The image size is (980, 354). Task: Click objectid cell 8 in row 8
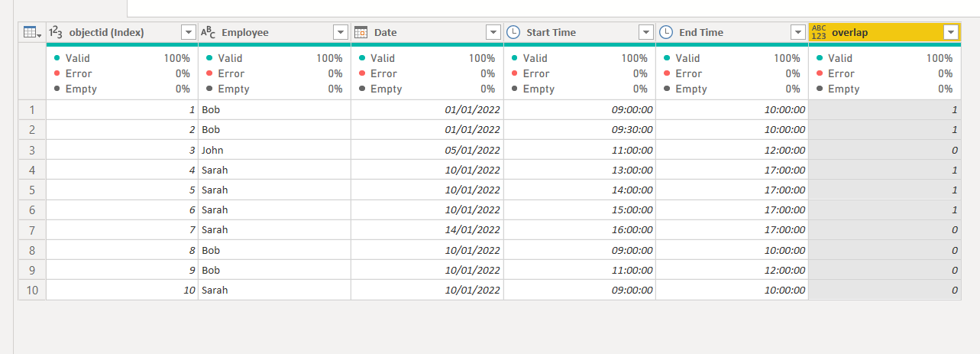(122, 250)
